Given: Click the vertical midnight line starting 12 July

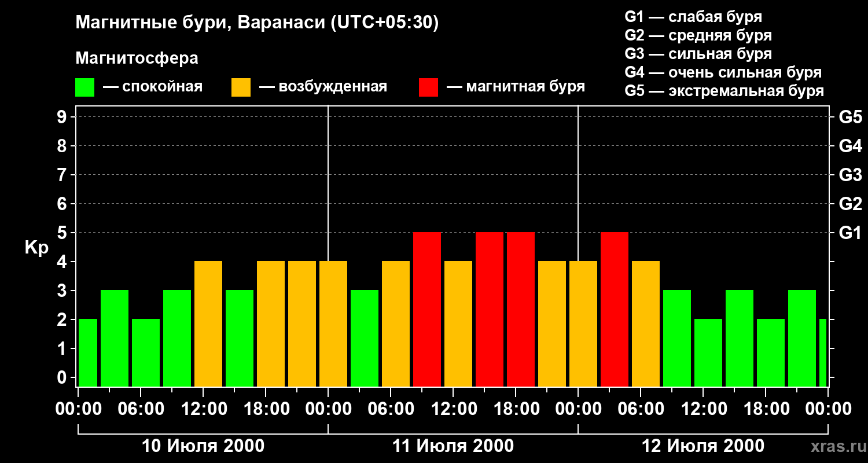Looking at the screenshot, I should [x=578, y=182].
